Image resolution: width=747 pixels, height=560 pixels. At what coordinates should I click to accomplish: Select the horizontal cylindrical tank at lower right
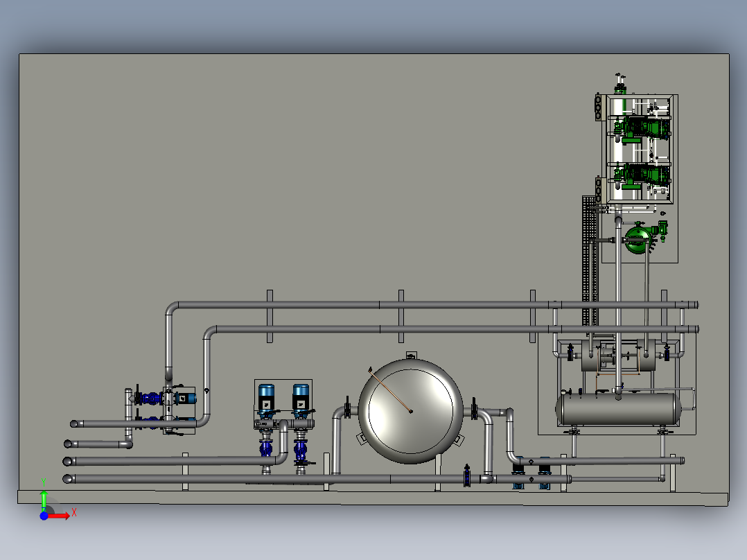618,409
